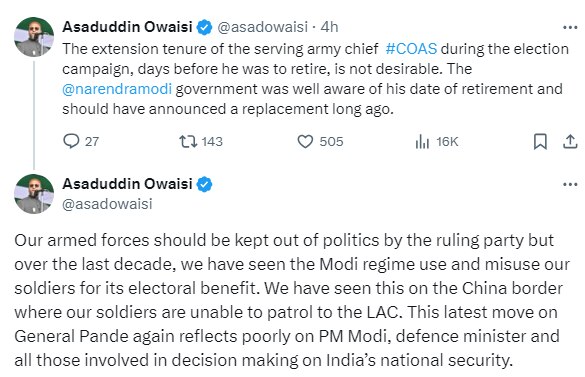Open the first tweet's three-dot more menu
The height and width of the screenshot is (377, 585).
(x=570, y=27)
